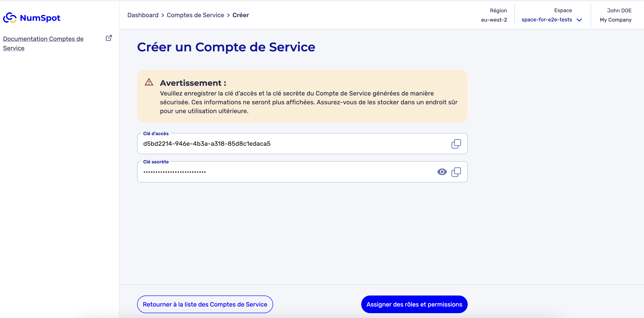644x318 pixels.
Task: Click the Avertissement heading
Action: point(193,83)
